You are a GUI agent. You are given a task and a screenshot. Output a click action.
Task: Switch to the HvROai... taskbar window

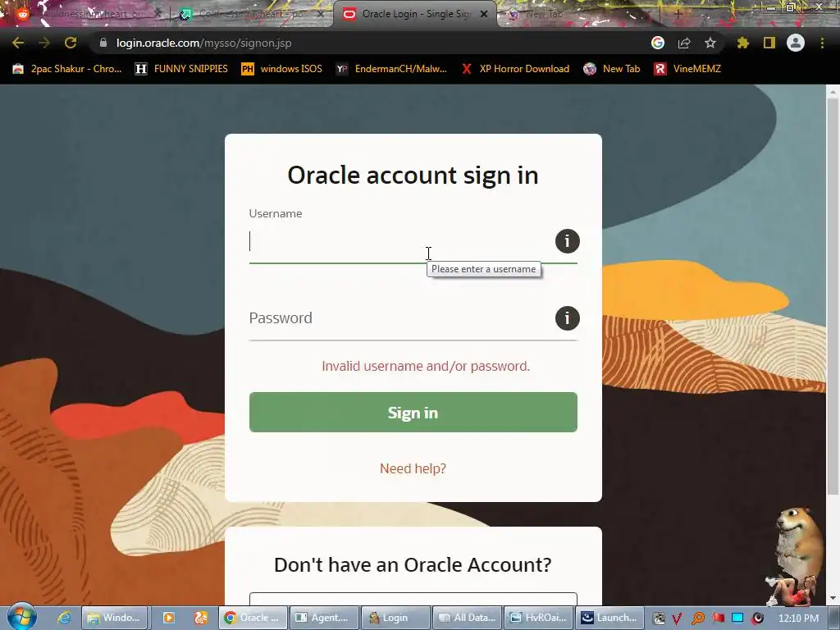539,618
